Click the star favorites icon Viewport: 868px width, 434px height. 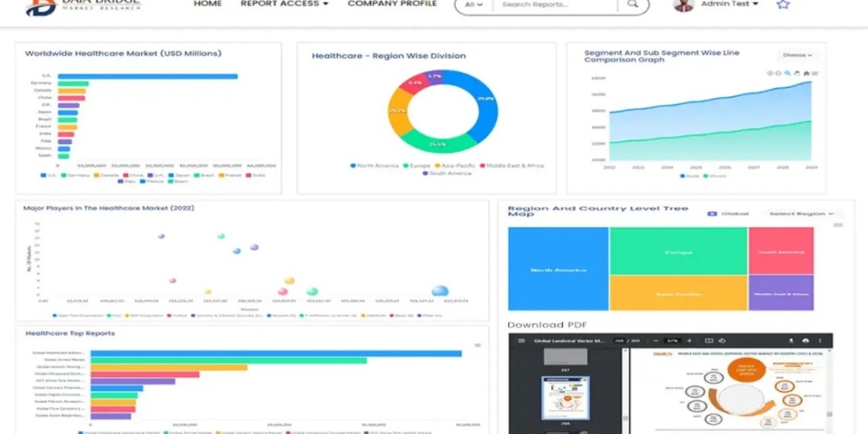[783, 4]
